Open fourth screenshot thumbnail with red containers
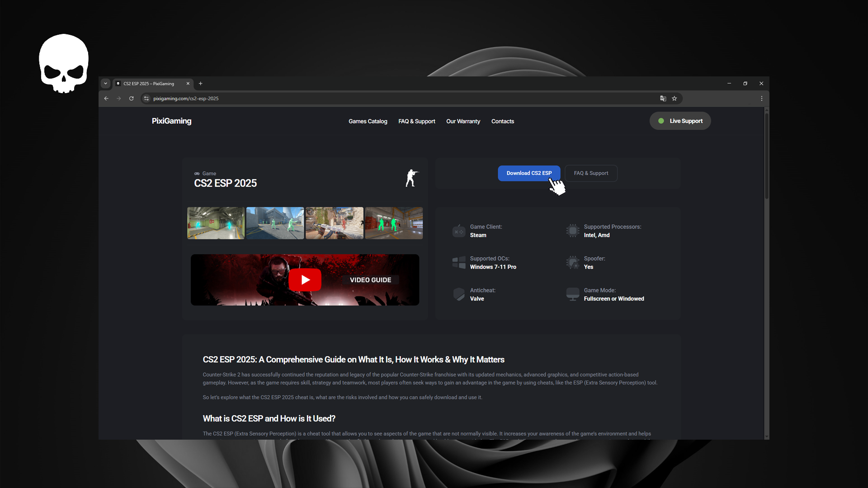868x488 pixels. [394, 223]
